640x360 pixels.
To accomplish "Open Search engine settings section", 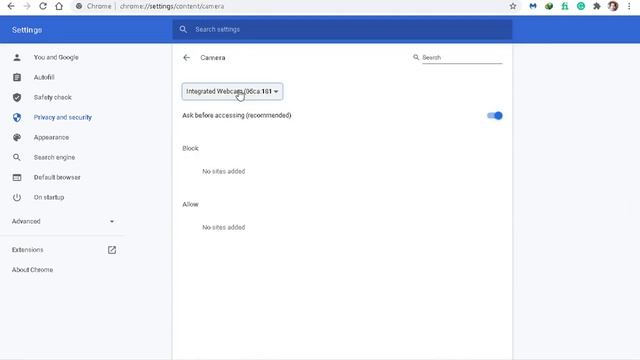I will (54, 158).
